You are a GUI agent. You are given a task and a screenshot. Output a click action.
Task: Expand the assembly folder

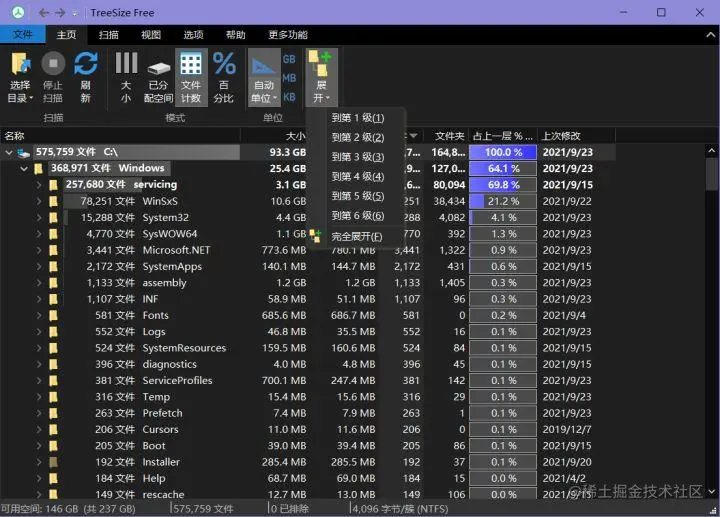click(39, 283)
